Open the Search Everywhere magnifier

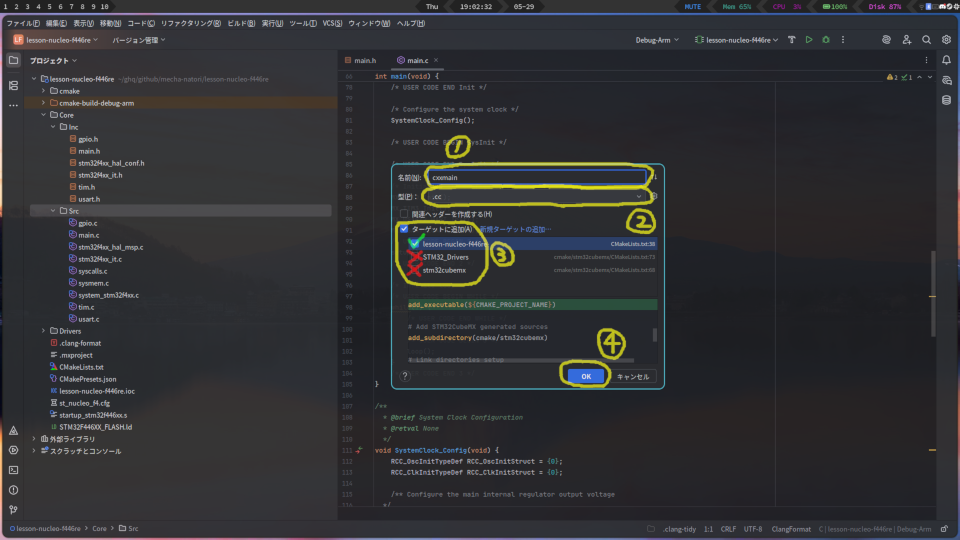pyautogui.click(x=926, y=40)
